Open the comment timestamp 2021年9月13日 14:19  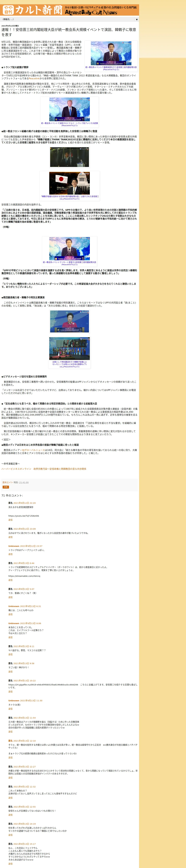pos(24,824)
